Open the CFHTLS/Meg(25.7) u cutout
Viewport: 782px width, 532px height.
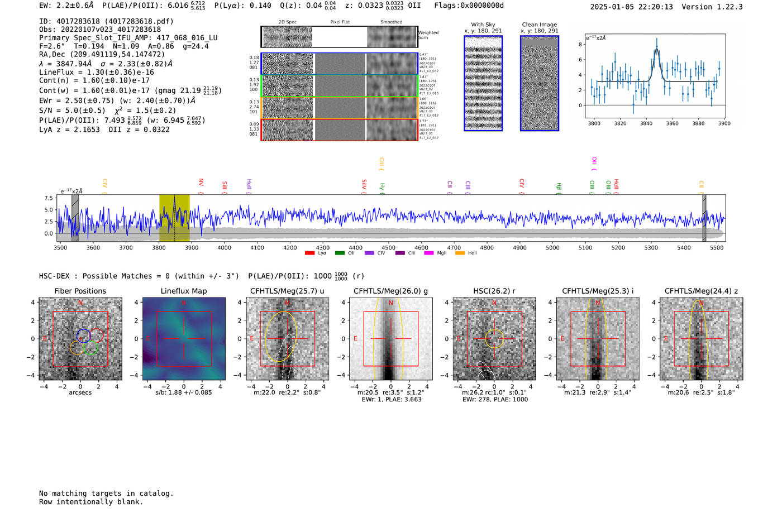[x=287, y=339]
